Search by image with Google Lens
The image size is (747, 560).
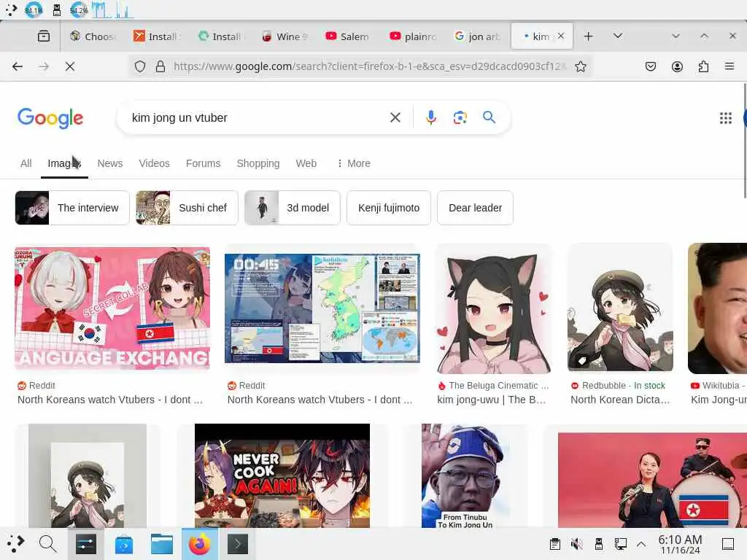click(x=460, y=117)
